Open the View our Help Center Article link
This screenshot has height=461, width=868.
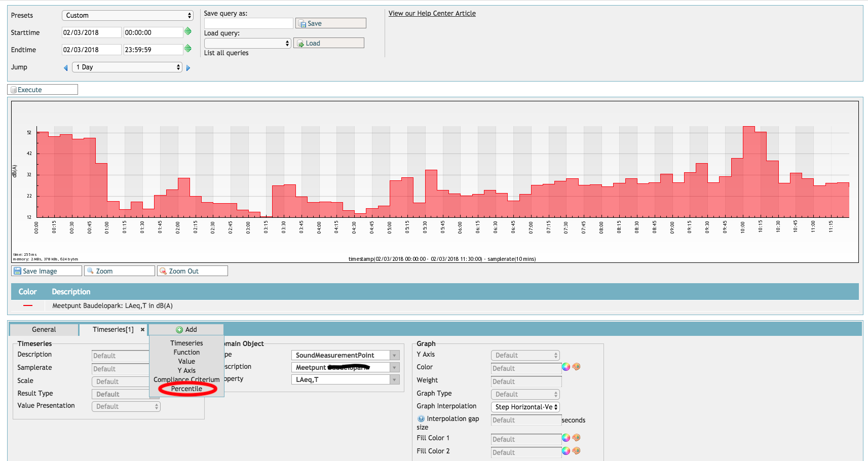click(x=432, y=14)
